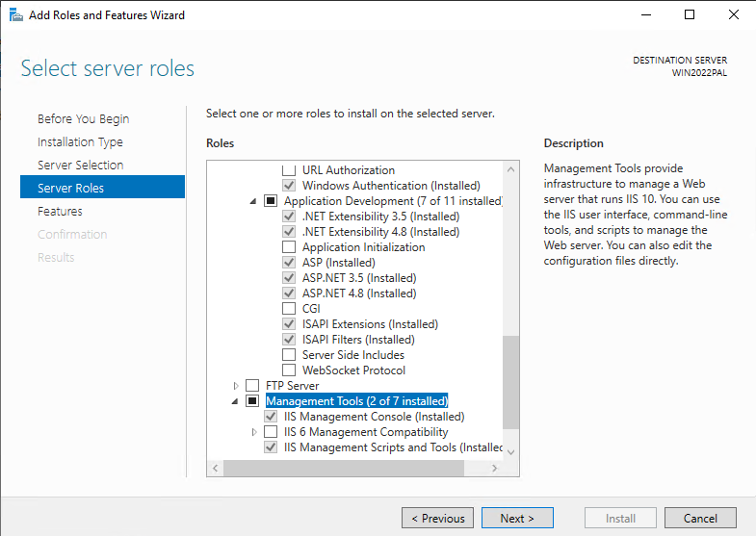Collapse the Application Development node

tap(253, 201)
